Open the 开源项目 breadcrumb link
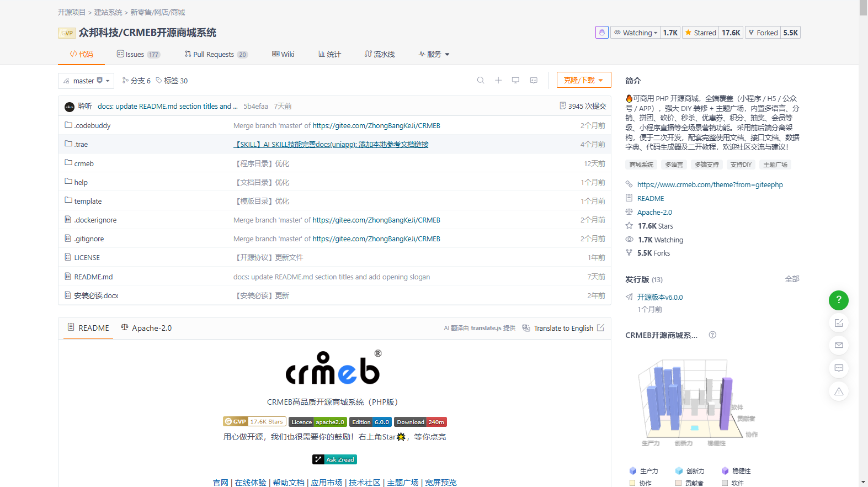 pyautogui.click(x=72, y=12)
